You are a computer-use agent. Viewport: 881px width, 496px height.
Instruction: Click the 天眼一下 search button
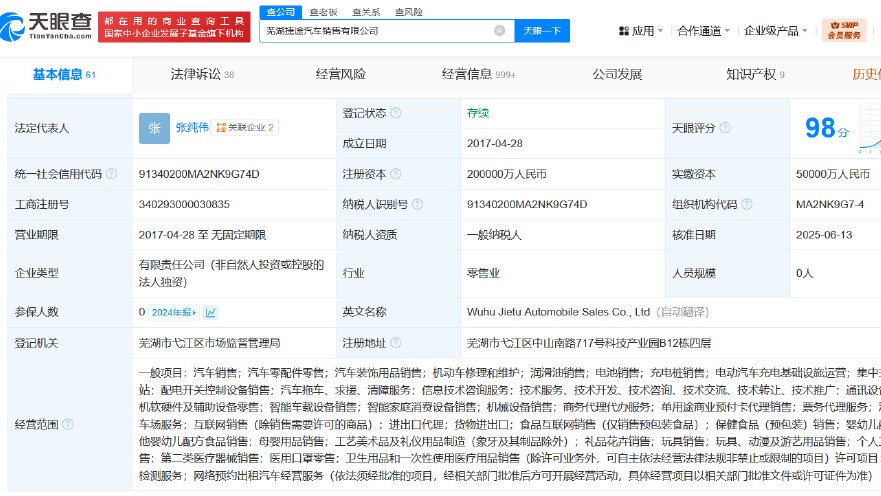pos(542,31)
